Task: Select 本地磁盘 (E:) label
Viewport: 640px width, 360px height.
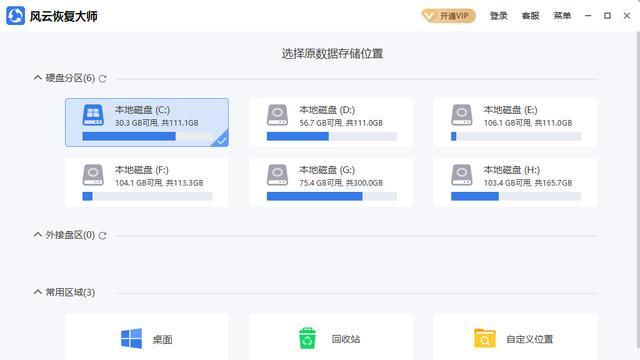Action: (x=511, y=110)
